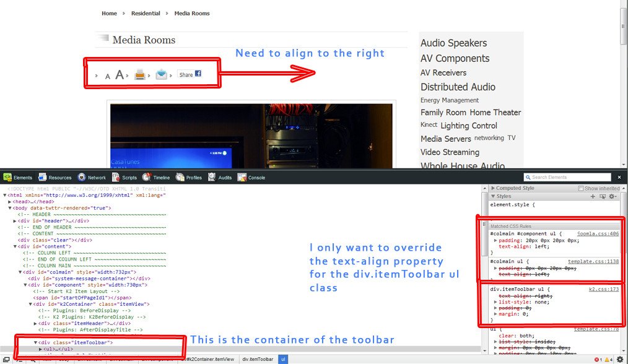This screenshot has width=628, height=364.
Task: Collapse the Styles section
Action: click(493, 196)
